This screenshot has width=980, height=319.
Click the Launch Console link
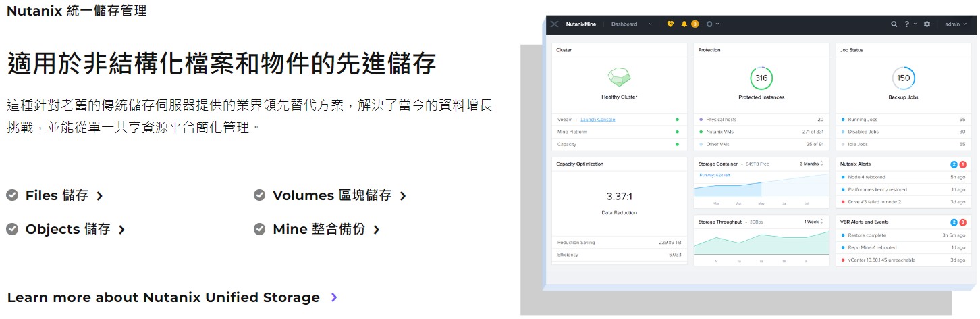click(597, 120)
